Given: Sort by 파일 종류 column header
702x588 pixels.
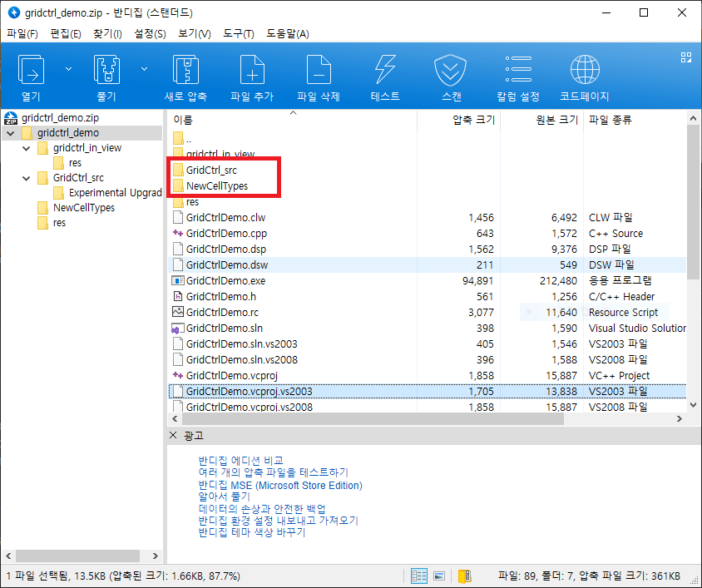Looking at the screenshot, I should (635, 120).
